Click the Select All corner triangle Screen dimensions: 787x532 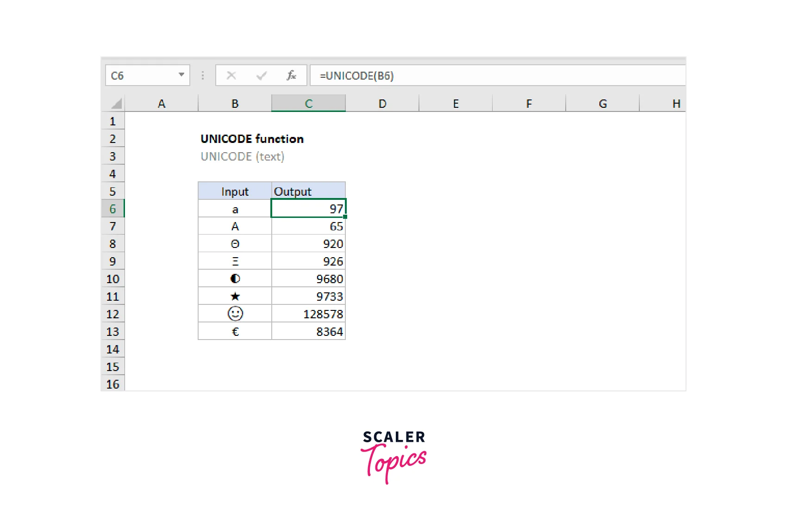116,104
